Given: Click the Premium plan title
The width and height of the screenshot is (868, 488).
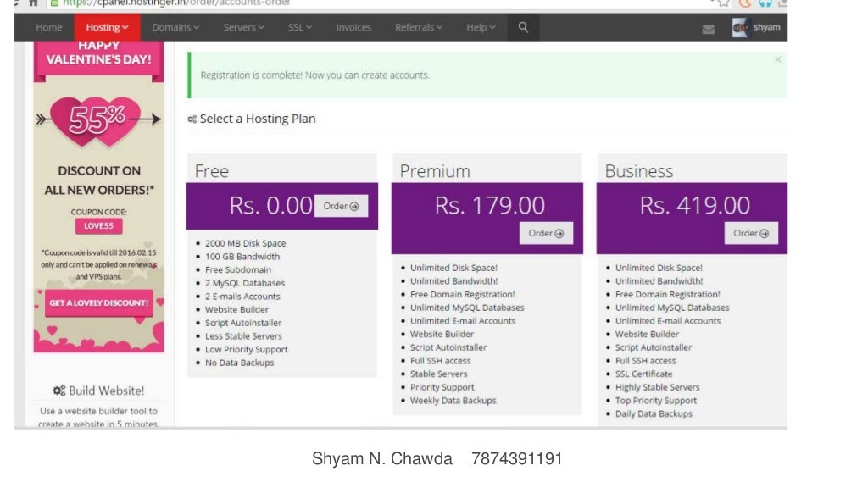Looking at the screenshot, I should 435,171.
